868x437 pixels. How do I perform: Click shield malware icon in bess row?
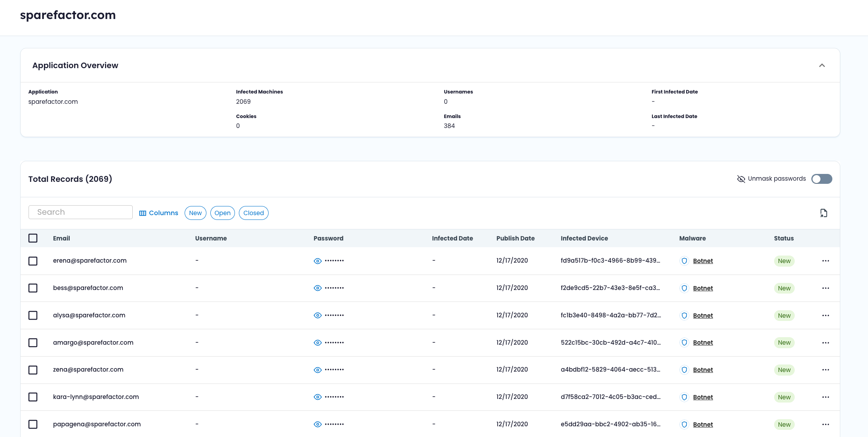(684, 288)
